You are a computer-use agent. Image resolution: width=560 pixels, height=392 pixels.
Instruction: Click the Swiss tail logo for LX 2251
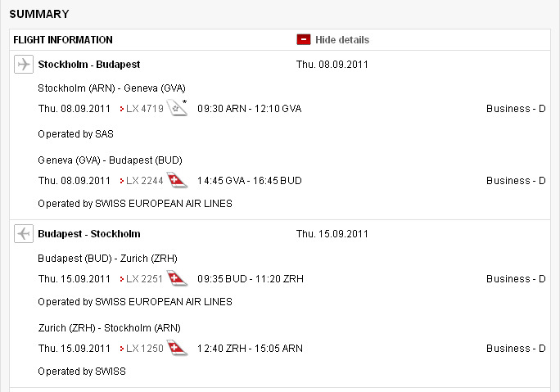(x=177, y=278)
